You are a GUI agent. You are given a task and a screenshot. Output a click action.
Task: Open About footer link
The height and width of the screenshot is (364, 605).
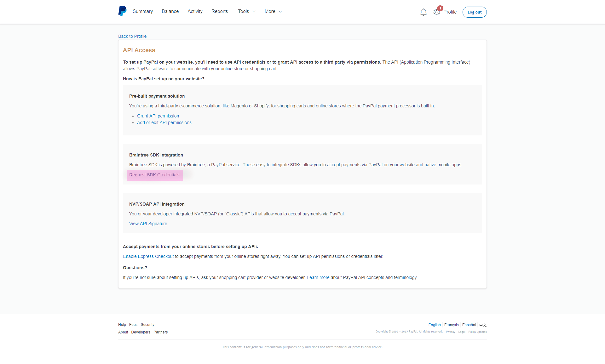(123, 332)
